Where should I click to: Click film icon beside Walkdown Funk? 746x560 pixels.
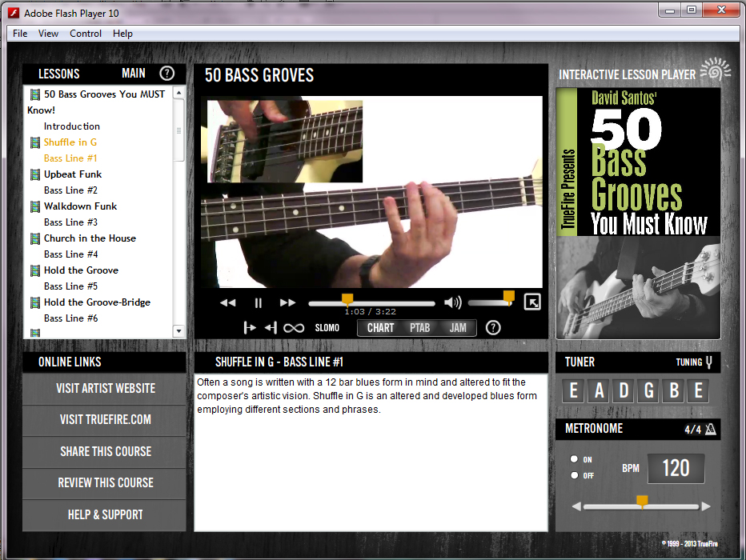[x=35, y=206]
